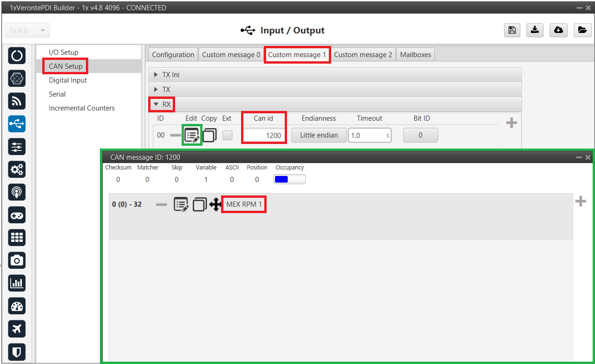Open the camera icon sidebar panel

(x=17, y=260)
